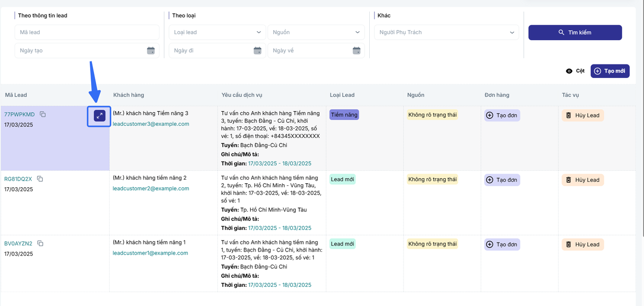Screen dimensions: 644x306
Task: Click email leadcustomer3@example.com
Action: tap(151, 124)
